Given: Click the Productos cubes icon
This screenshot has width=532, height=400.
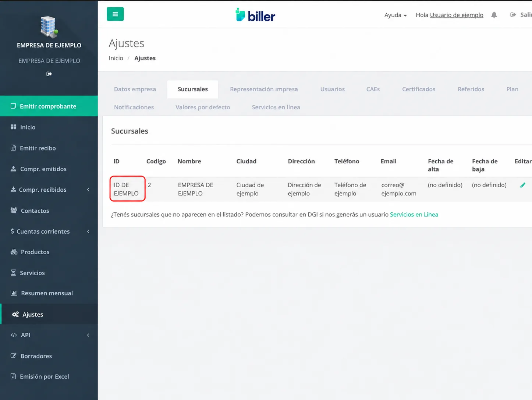Looking at the screenshot, I should pos(14,252).
